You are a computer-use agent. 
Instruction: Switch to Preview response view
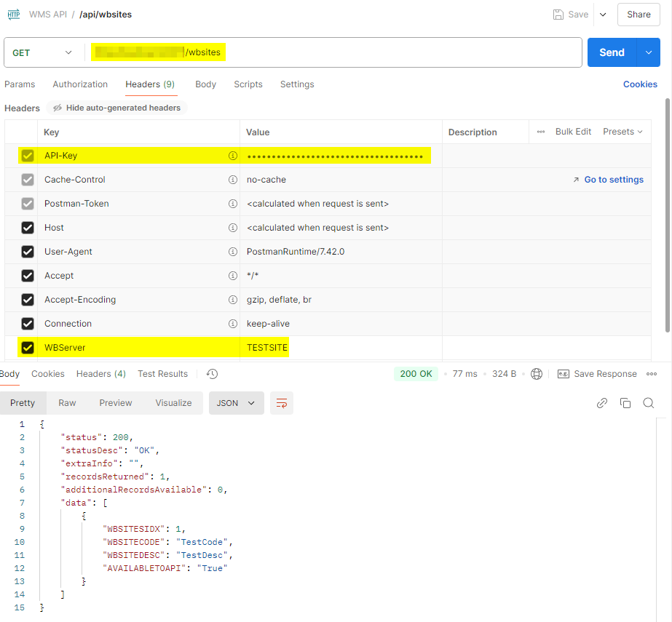click(x=116, y=403)
